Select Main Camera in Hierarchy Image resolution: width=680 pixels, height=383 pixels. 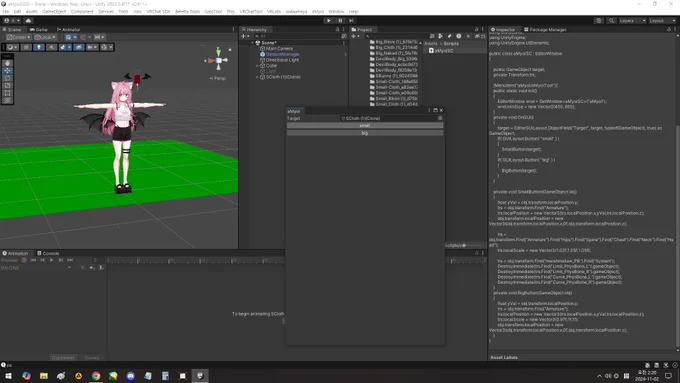(x=279, y=49)
